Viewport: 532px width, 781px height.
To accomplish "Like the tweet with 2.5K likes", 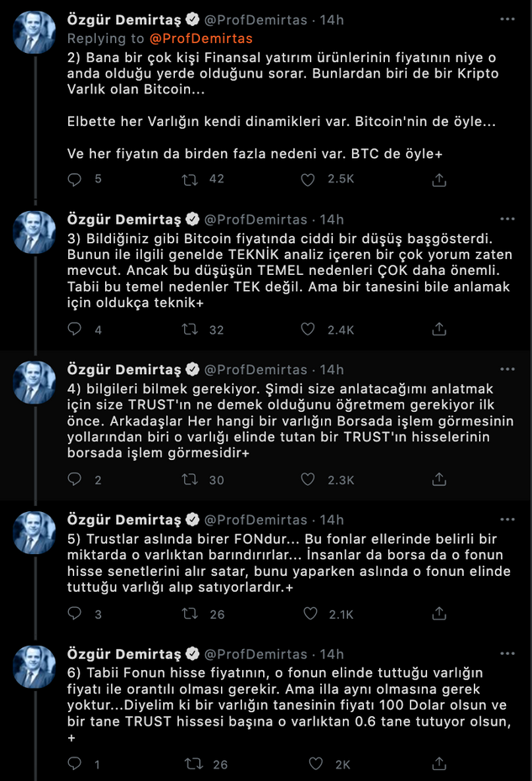I will click(x=308, y=179).
